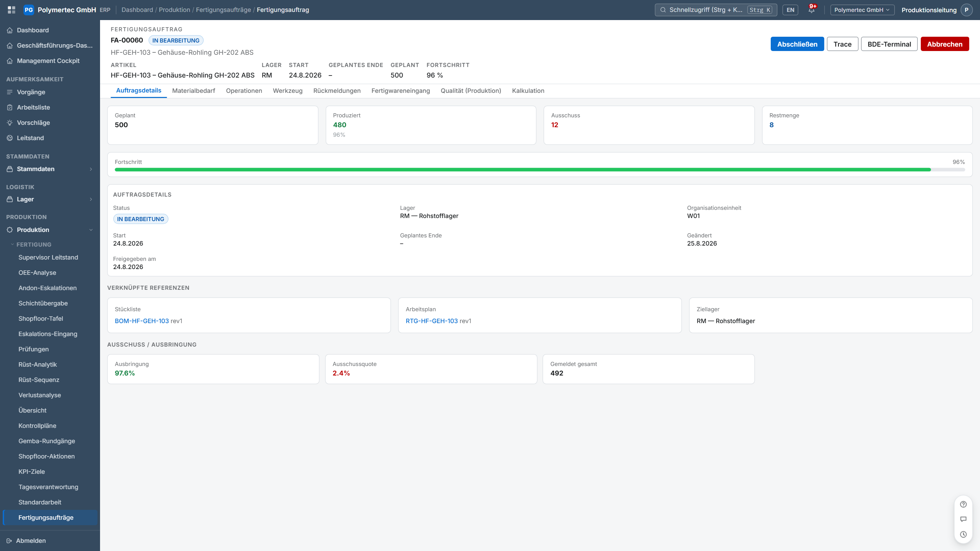Open the BOM-HF-GEH-103 Stückliste link
Screen dimensions: 980x551
pos(142,321)
